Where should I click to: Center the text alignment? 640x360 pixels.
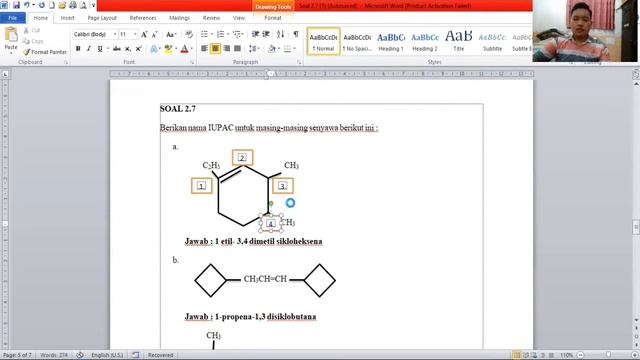[215, 49]
